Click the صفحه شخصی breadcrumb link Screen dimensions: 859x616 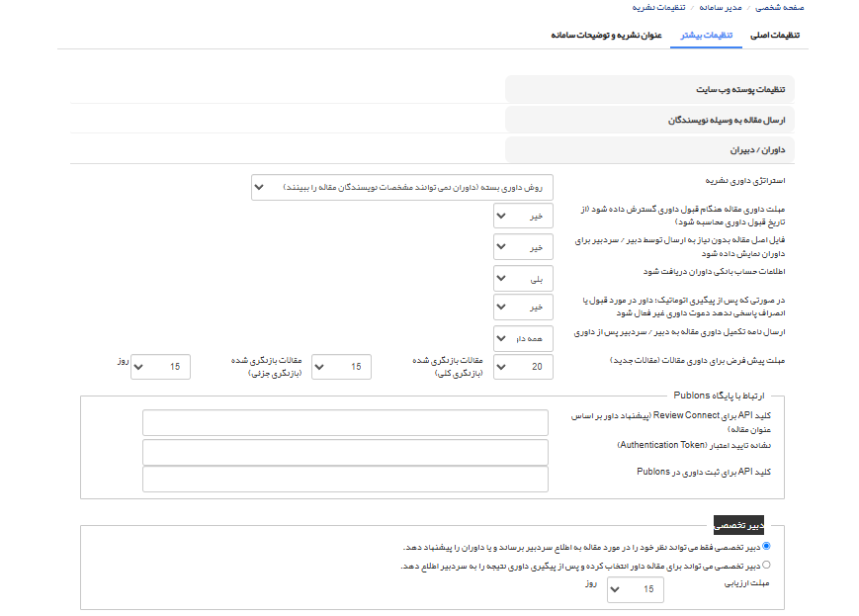point(780,7)
